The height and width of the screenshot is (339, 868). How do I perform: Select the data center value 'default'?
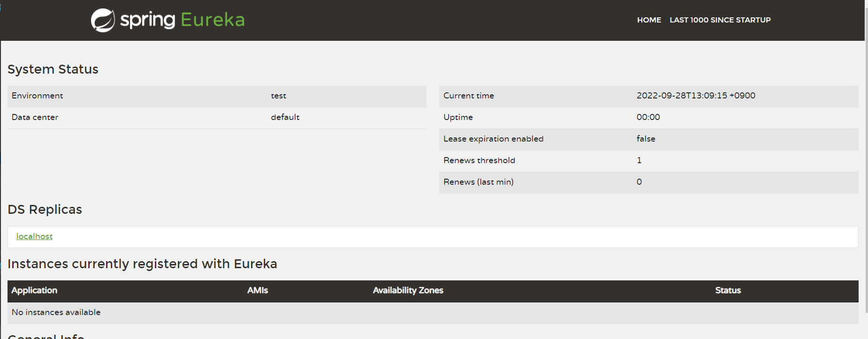pyautogui.click(x=285, y=117)
